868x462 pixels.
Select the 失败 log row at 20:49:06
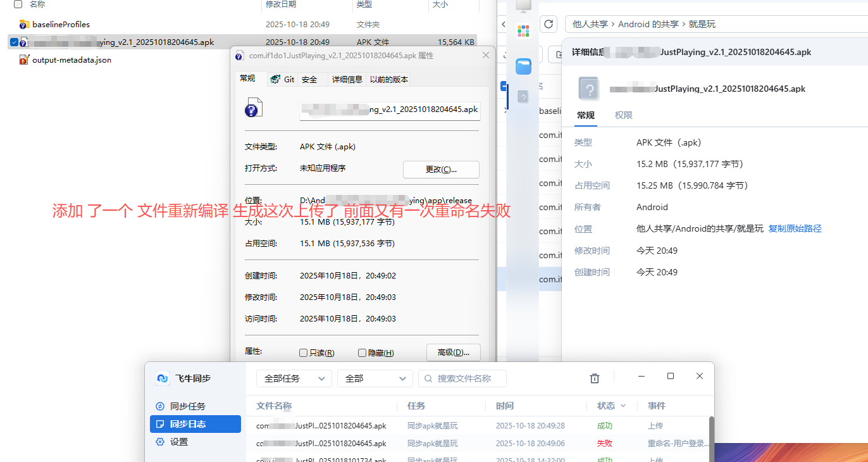click(478, 444)
